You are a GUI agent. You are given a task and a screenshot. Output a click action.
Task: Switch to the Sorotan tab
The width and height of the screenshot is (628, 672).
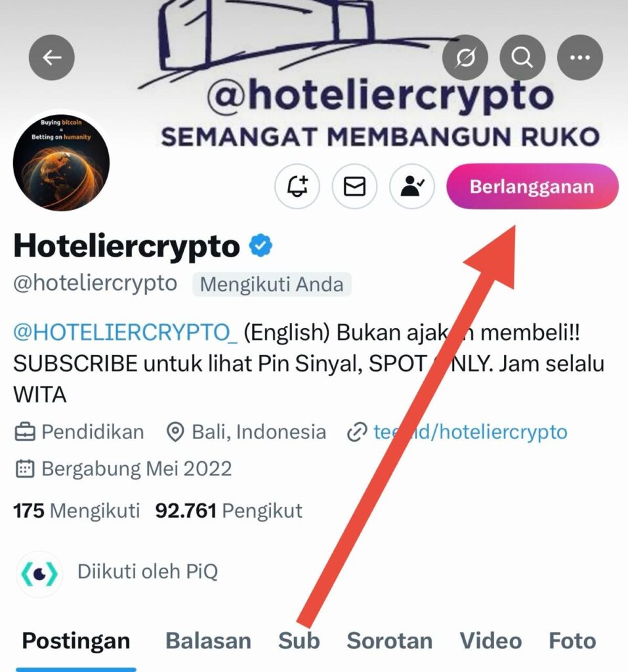[389, 640]
